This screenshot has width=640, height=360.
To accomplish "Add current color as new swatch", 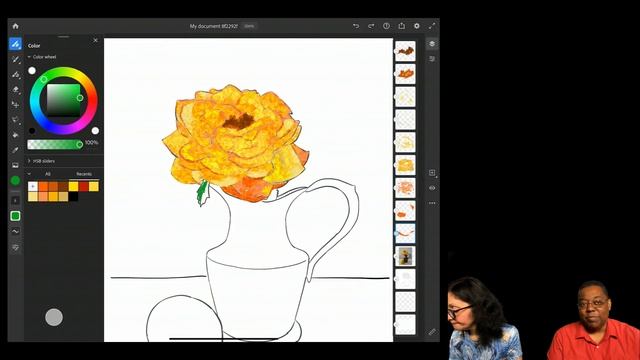I will pyautogui.click(x=33, y=187).
